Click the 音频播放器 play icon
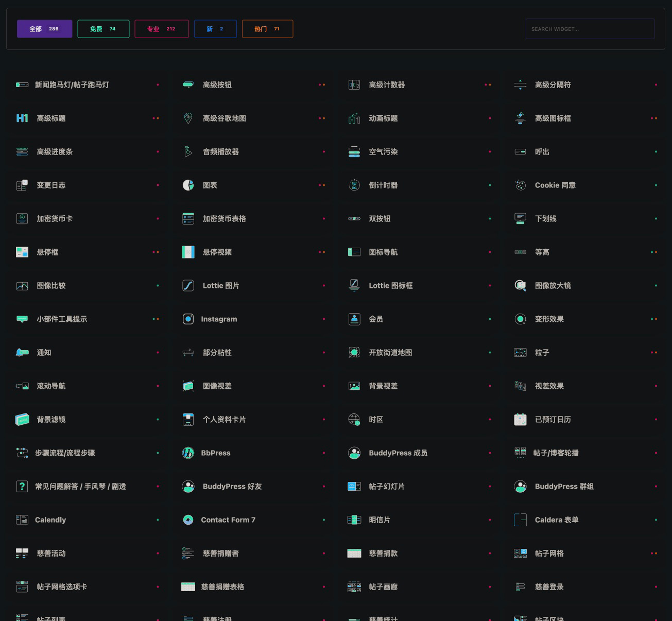This screenshot has height=621, width=672. (188, 151)
